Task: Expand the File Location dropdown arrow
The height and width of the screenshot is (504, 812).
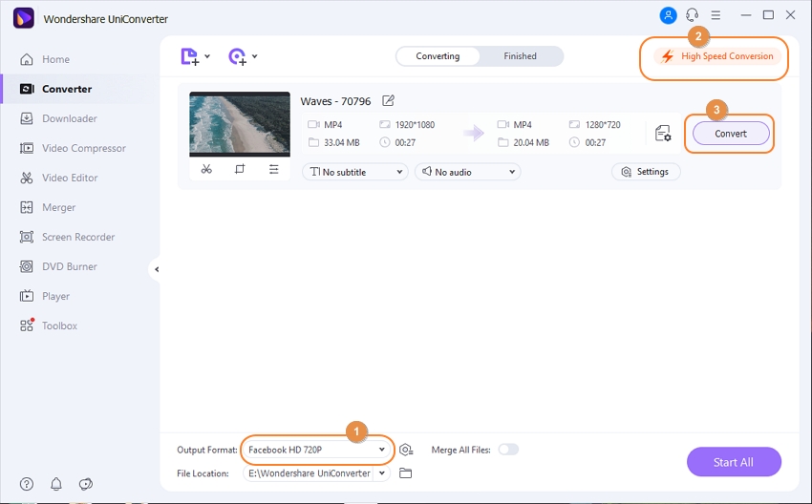Action: (x=382, y=472)
